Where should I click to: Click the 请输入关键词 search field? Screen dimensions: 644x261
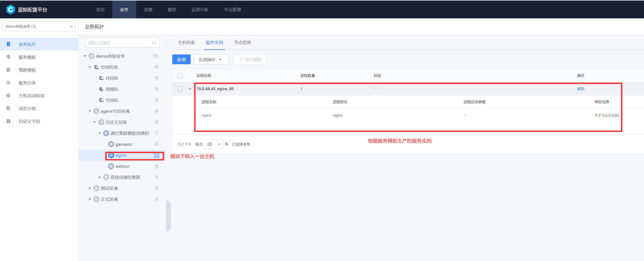pos(122,43)
